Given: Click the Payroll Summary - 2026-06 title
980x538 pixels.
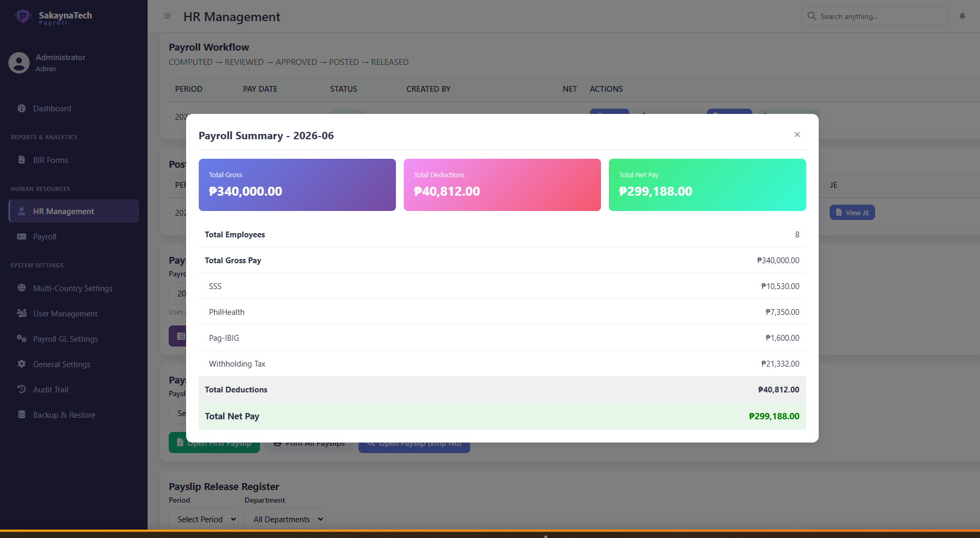Looking at the screenshot, I should coord(266,136).
